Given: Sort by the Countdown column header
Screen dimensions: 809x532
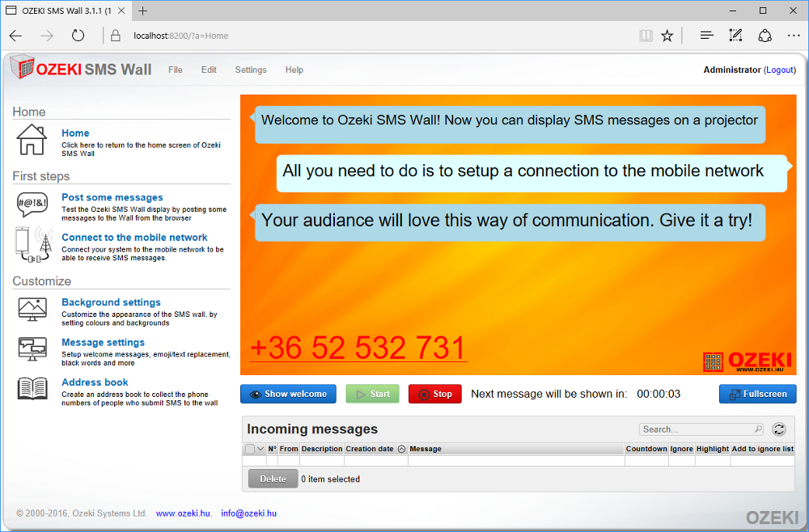Looking at the screenshot, I should click(x=646, y=449).
